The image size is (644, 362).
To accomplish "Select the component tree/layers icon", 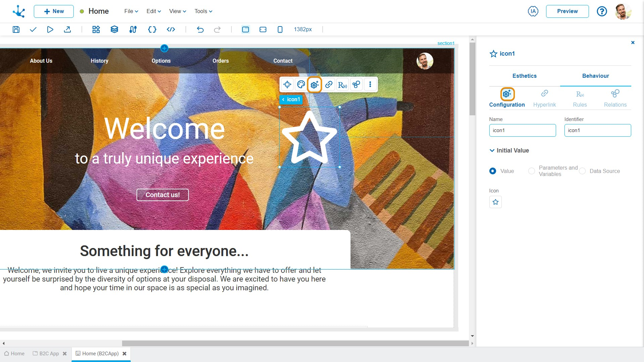I will 114,29.
